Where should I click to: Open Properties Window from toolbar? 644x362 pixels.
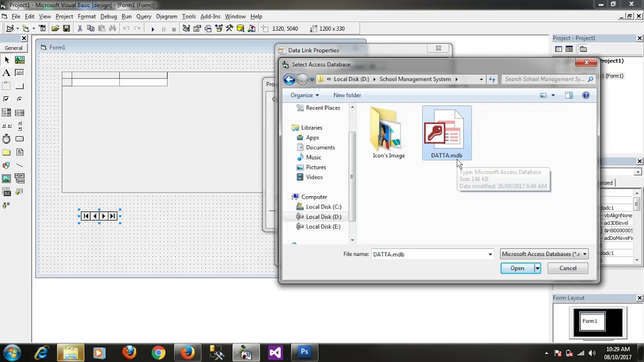coord(197,29)
